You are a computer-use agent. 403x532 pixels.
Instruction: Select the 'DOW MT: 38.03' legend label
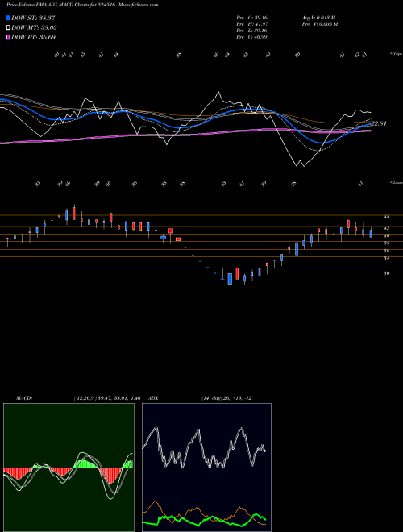coord(34,28)
